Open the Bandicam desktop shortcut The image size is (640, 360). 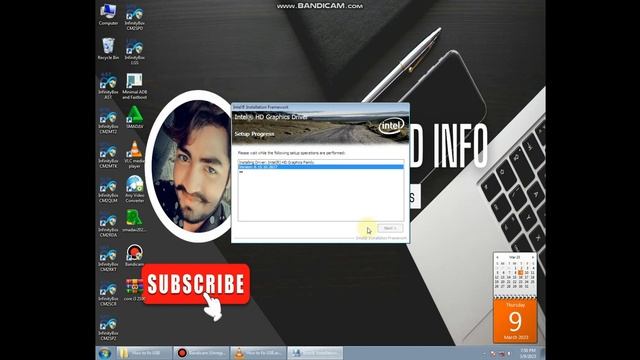coord(134,256)
